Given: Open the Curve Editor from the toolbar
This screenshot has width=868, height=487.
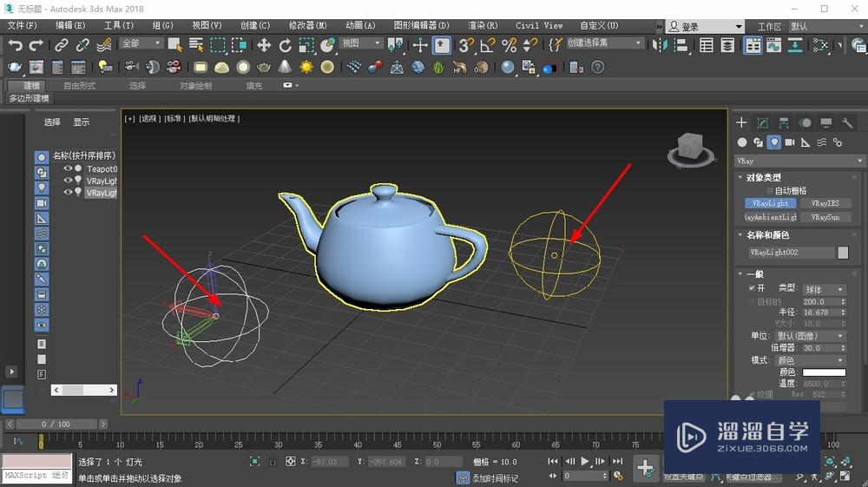Looking at the screenshot, I should click(x=774, y=45).
